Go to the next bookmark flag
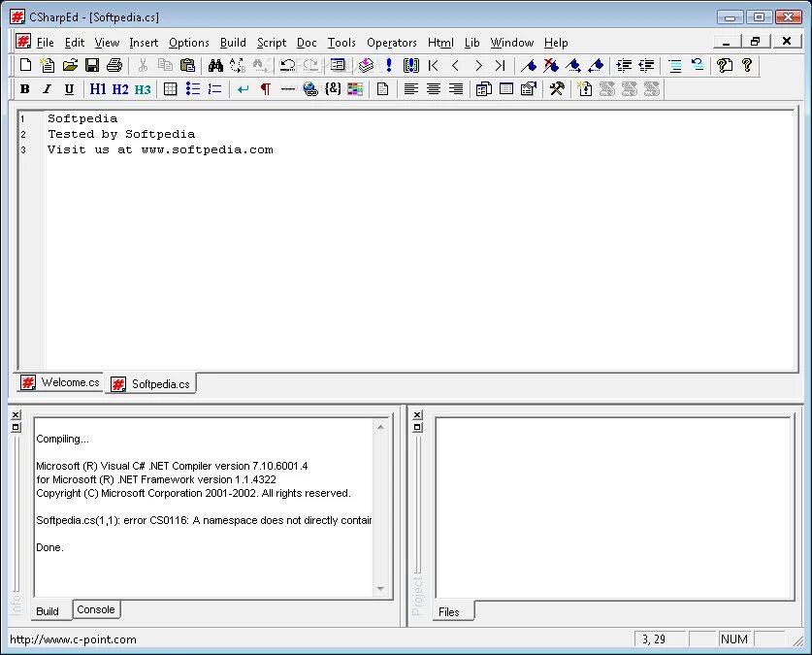812x655 pixels. click(x=573, y=65)
